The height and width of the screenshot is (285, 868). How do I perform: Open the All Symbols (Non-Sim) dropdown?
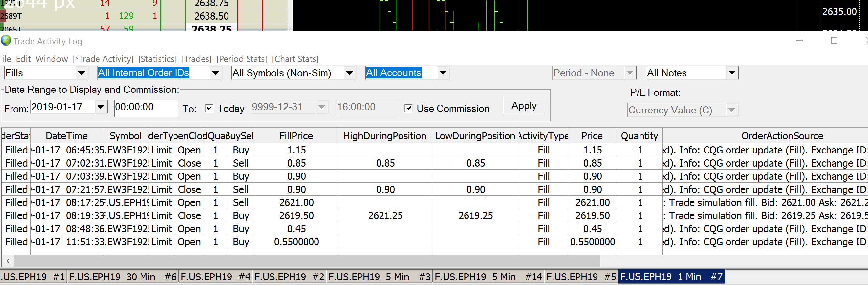pyautogui.click(x=349, y=73)
